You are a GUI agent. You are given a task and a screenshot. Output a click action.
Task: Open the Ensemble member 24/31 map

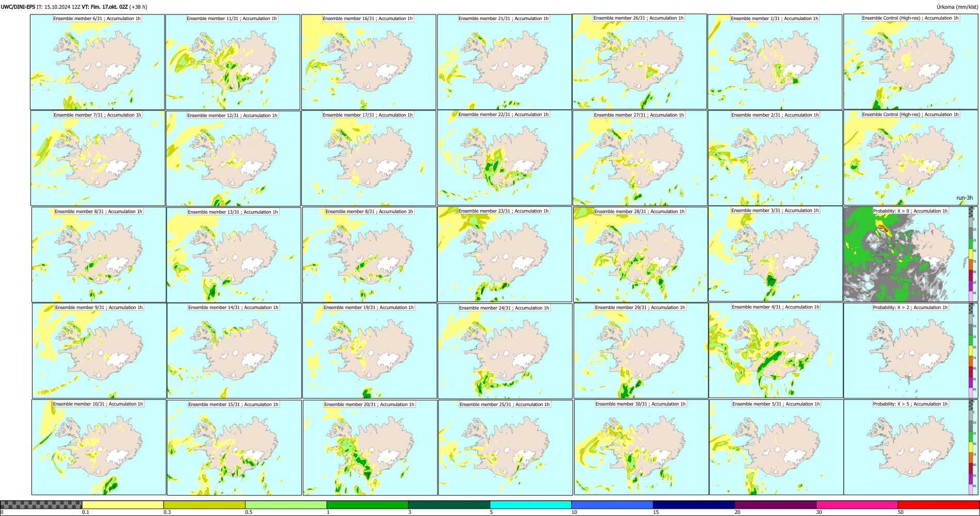(x=505, y=351)
